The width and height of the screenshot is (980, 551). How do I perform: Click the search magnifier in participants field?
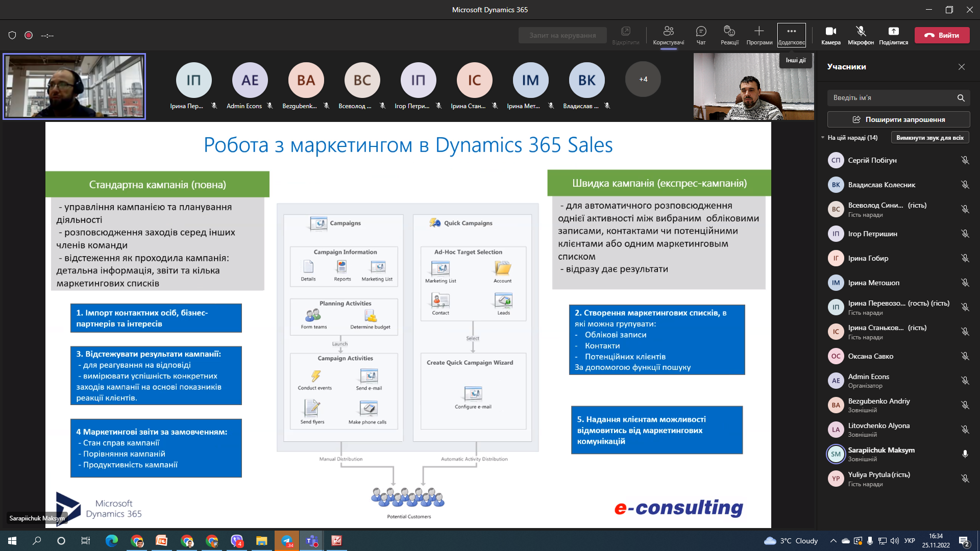coord(961,98)
